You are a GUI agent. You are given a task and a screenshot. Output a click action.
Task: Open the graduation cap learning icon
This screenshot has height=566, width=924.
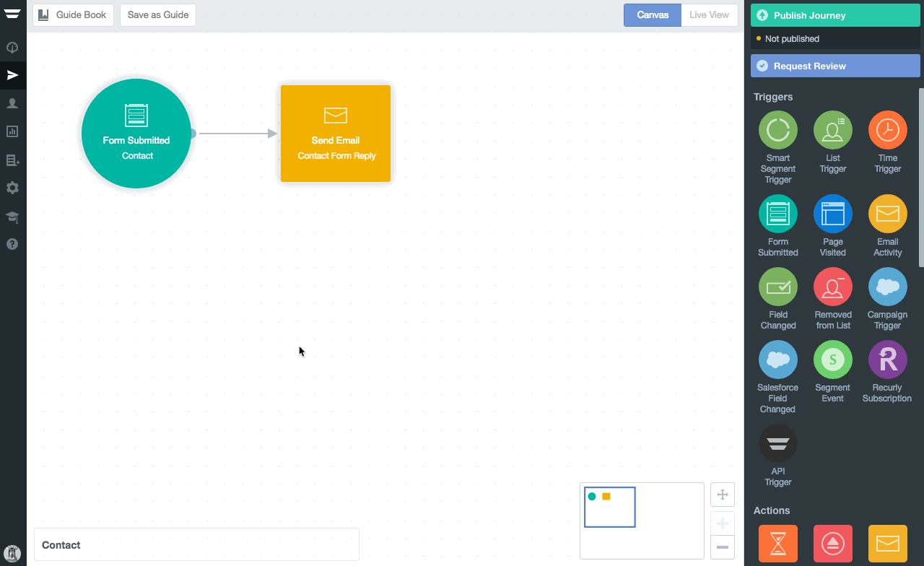pos(12,216)
